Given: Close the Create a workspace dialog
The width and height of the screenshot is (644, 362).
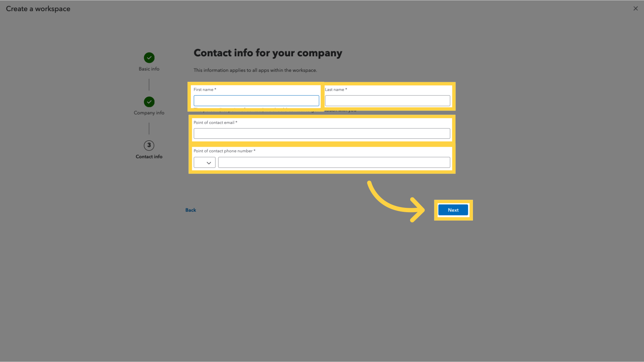Looking at the screenshot, I should pos(635,9).
